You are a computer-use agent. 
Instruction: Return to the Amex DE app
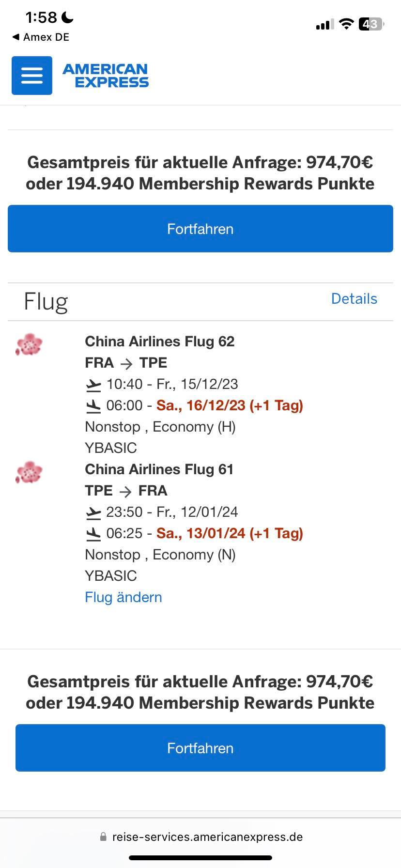[41, 37]
